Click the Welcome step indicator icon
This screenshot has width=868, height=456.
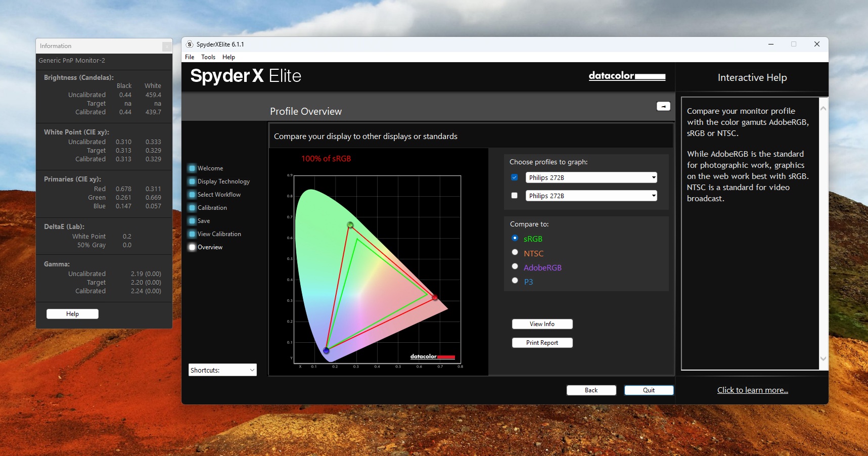pos(192,168)
